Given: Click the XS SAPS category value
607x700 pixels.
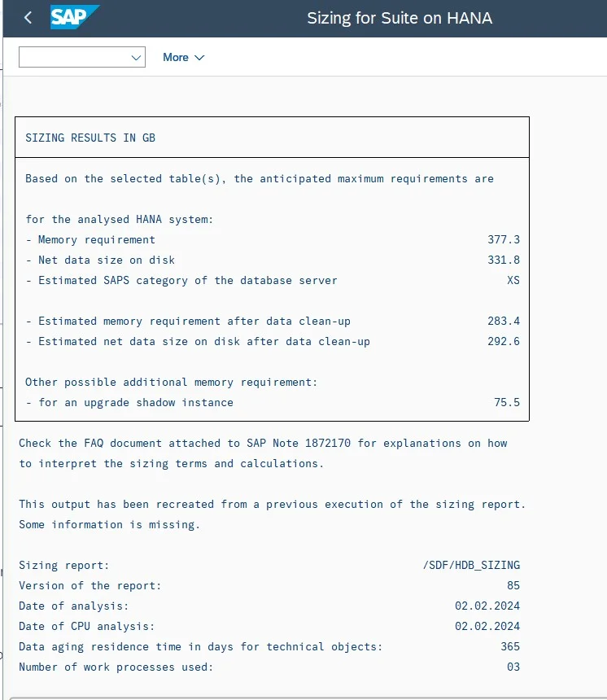Looking at the screenshot, I should 513,280.
